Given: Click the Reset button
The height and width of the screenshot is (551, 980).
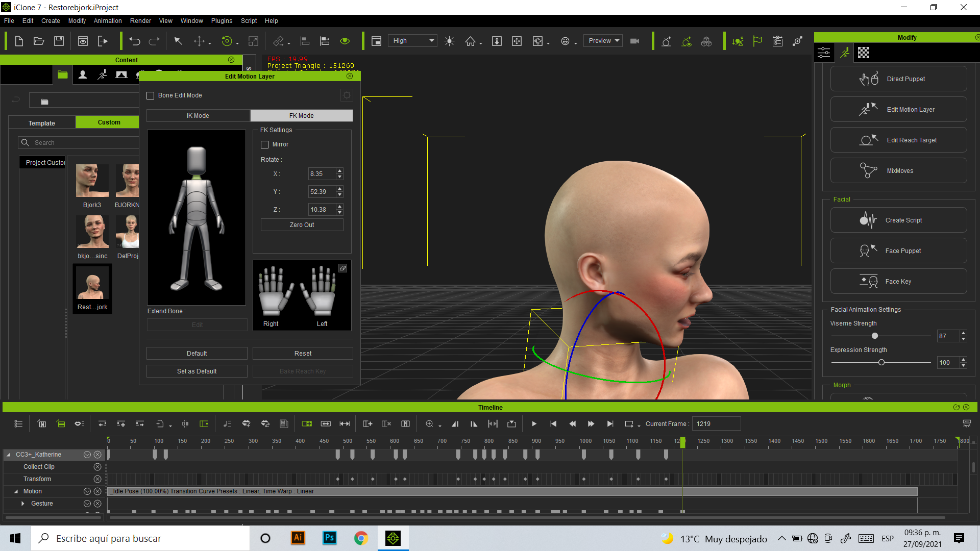Looking at the screenshot, I should click(303, 354).
